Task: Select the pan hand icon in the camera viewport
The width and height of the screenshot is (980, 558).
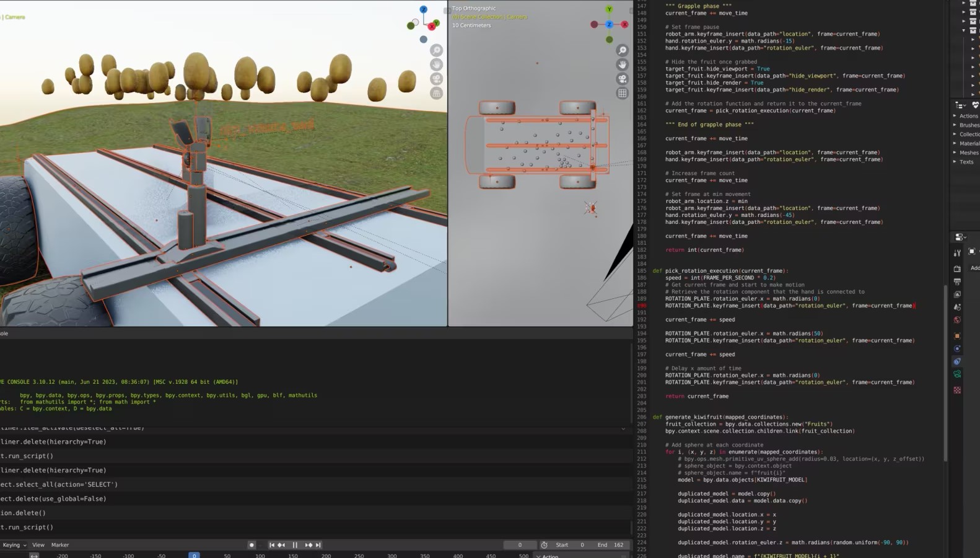Action: pos(437,64)
